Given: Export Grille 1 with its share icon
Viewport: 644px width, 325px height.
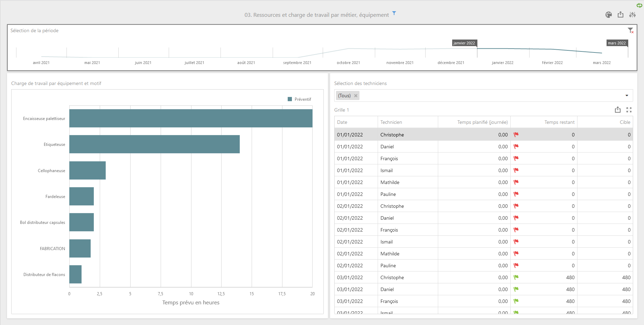Looking at the screenshot, I should pyautogui.click(x=618, y=110).
